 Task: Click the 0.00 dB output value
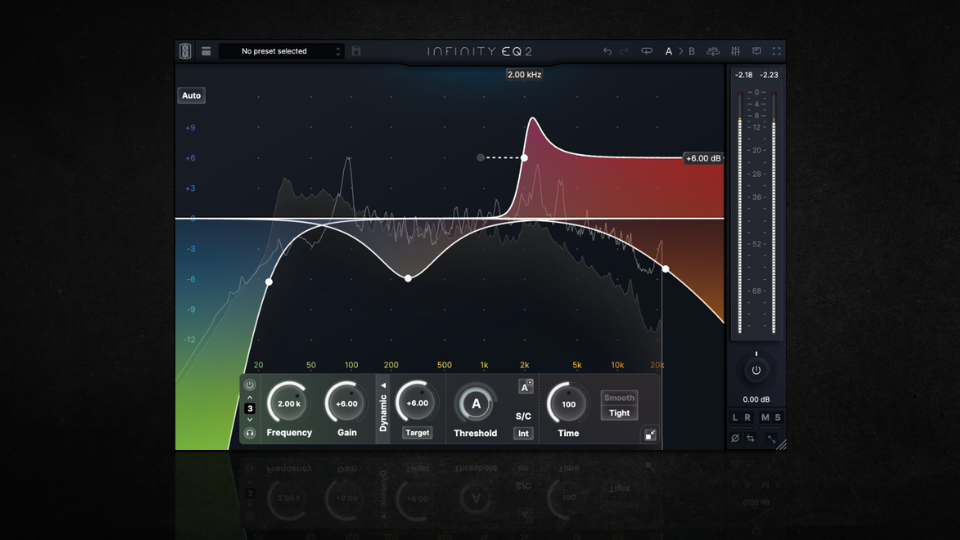[756, 400]
